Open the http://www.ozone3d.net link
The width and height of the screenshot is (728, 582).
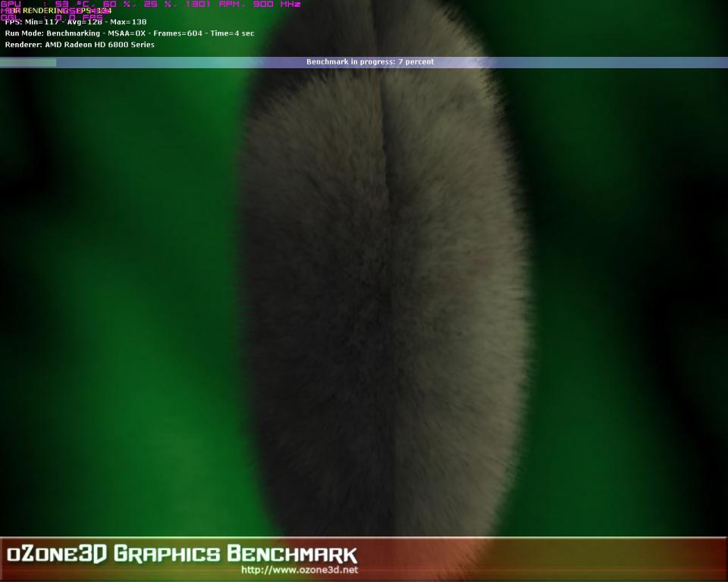pyautogui.click(x=300, y=569)
